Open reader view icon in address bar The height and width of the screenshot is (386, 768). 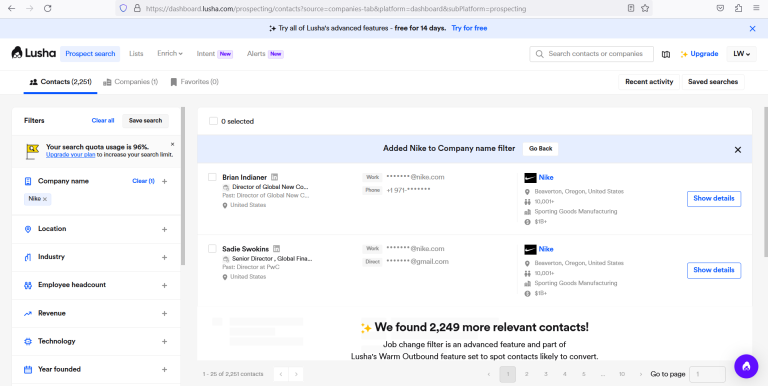631,8
